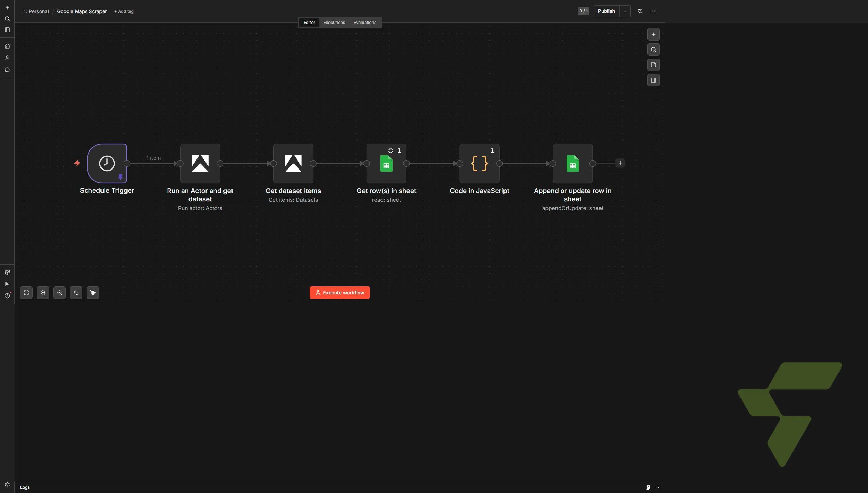Expand the Publish dropdown arrow

(625, 11)
